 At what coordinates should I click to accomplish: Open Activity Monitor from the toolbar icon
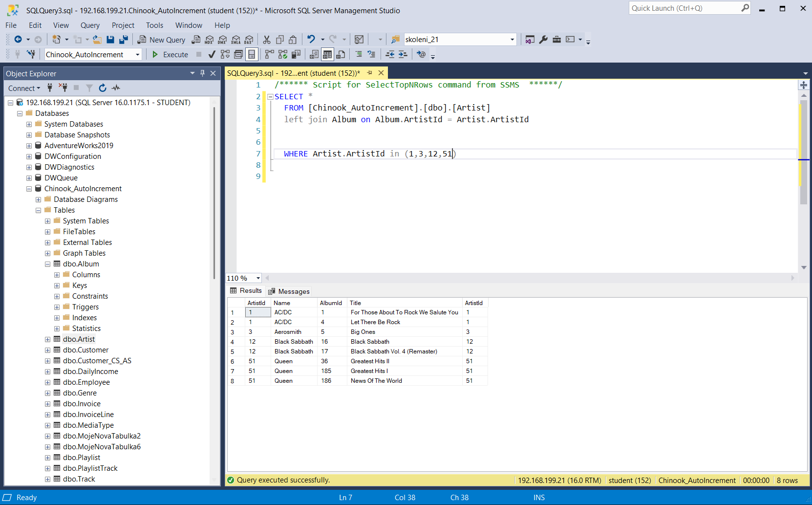(359, 40)
